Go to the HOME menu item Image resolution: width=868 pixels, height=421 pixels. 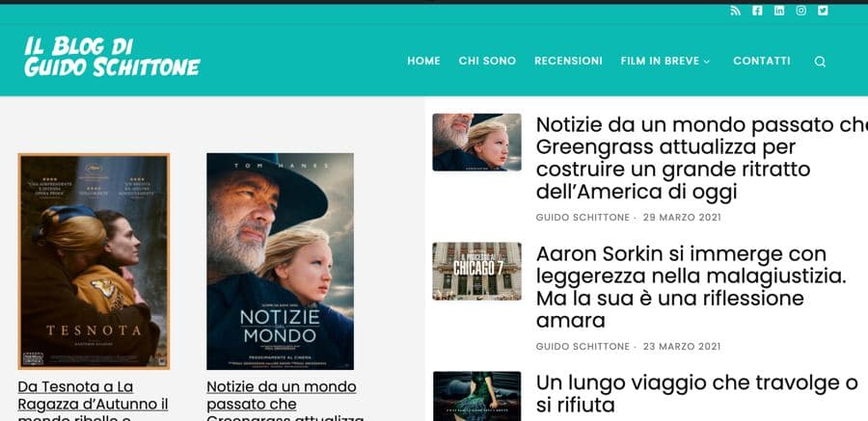424,61
